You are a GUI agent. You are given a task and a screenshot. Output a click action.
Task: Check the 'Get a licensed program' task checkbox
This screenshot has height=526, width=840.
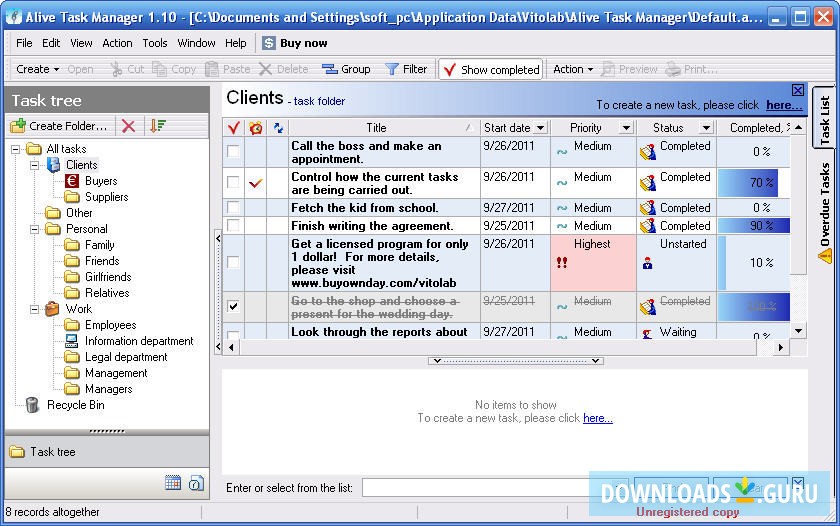[x=233, y=262]
